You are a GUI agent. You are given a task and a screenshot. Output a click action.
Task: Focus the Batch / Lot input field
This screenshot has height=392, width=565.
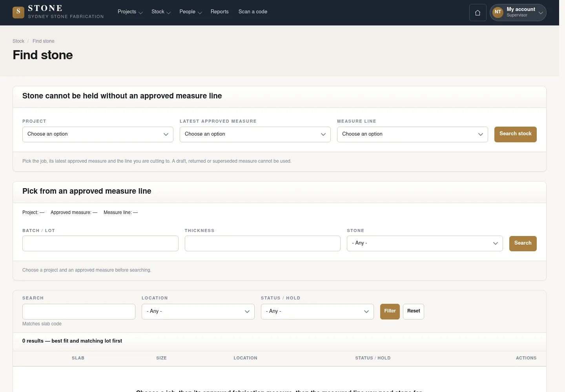(x=100, y=243)
